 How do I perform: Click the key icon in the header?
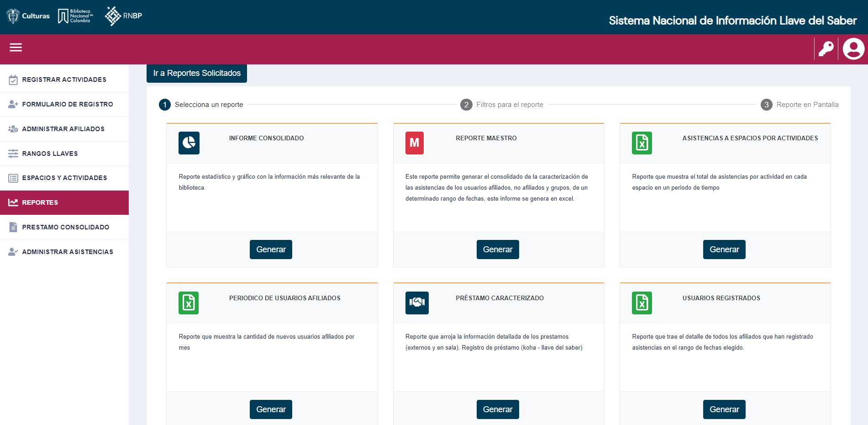click(826, 49)
